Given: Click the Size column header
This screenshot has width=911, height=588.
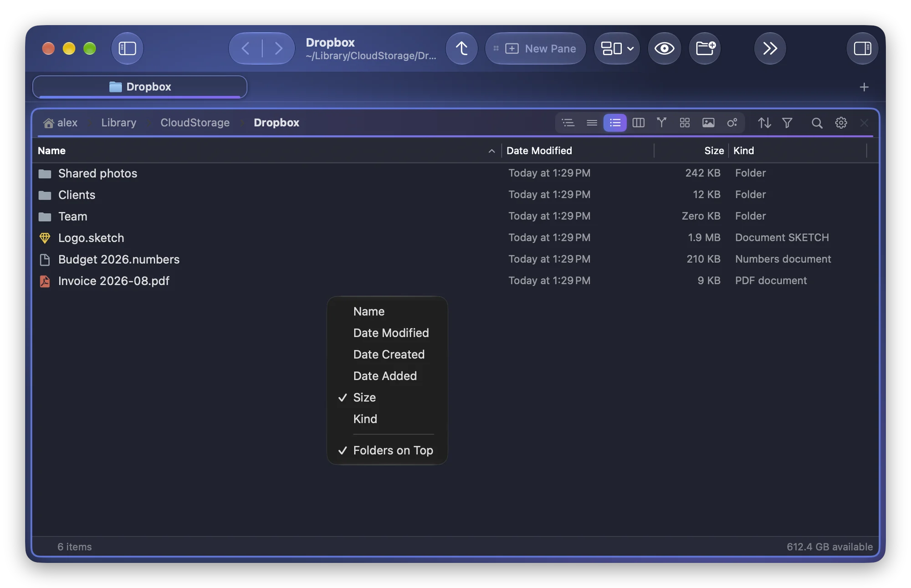Looking at the screenshot, I should [691, 151].
